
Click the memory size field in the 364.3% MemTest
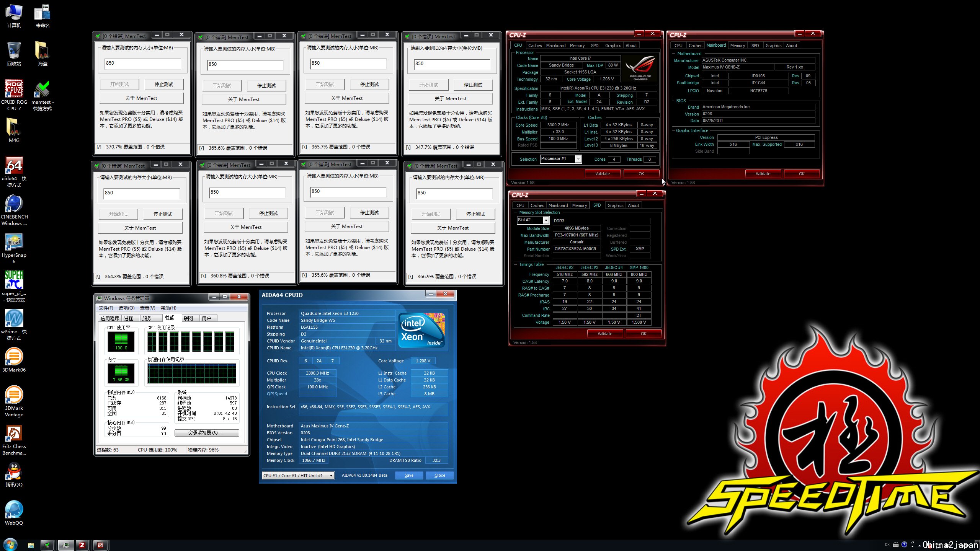click(141, 193)
